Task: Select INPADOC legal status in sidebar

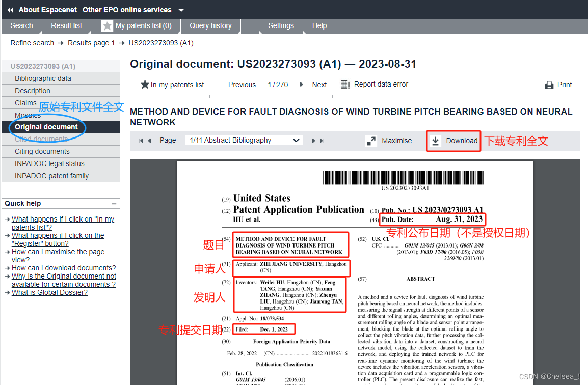Action: pos(61,163)
